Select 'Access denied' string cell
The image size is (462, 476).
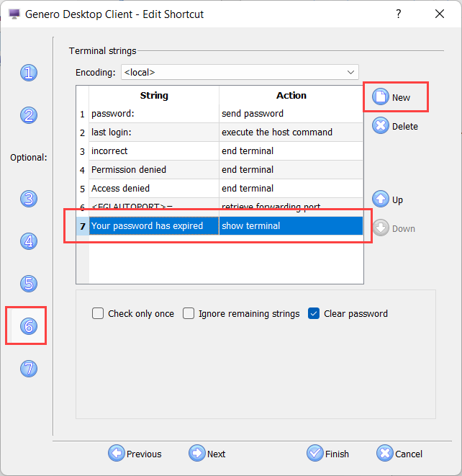click(x=154, y=189)
